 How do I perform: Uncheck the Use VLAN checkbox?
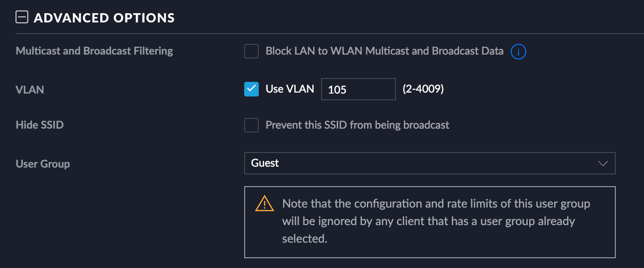pos(251,89)
